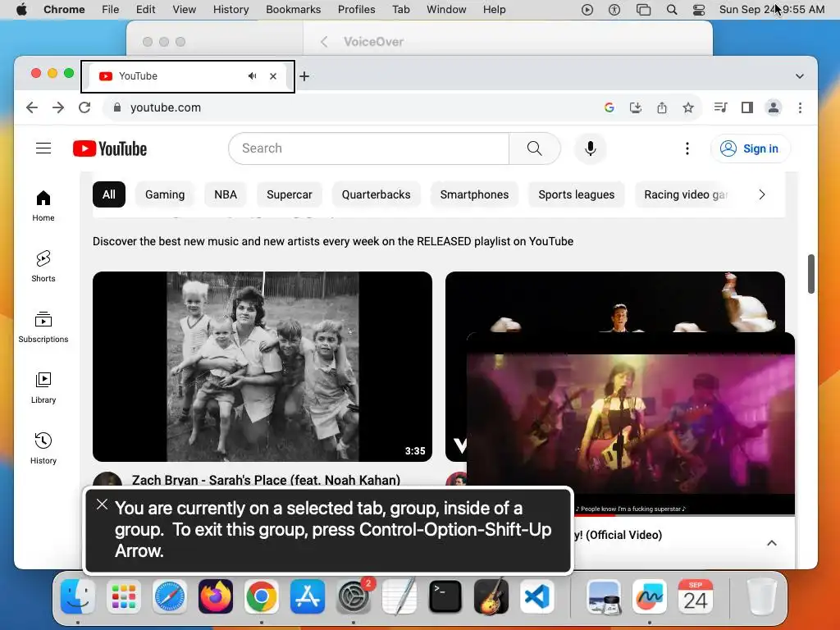Viewport: 840px width, 630px height.
Task: Toggle Chrome side panel
Action: [x=746, y=107]
